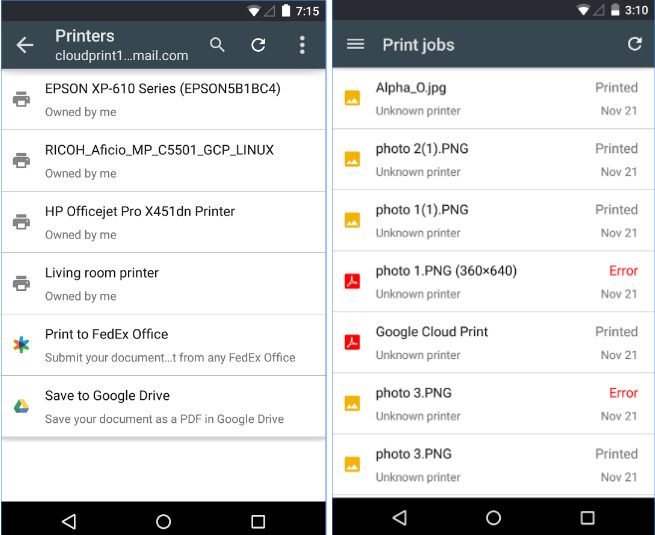Tap the FedEx Office colorful star icon
This screenshot has height=535, width=655.
pyautogui.click(x=21, y=345)
